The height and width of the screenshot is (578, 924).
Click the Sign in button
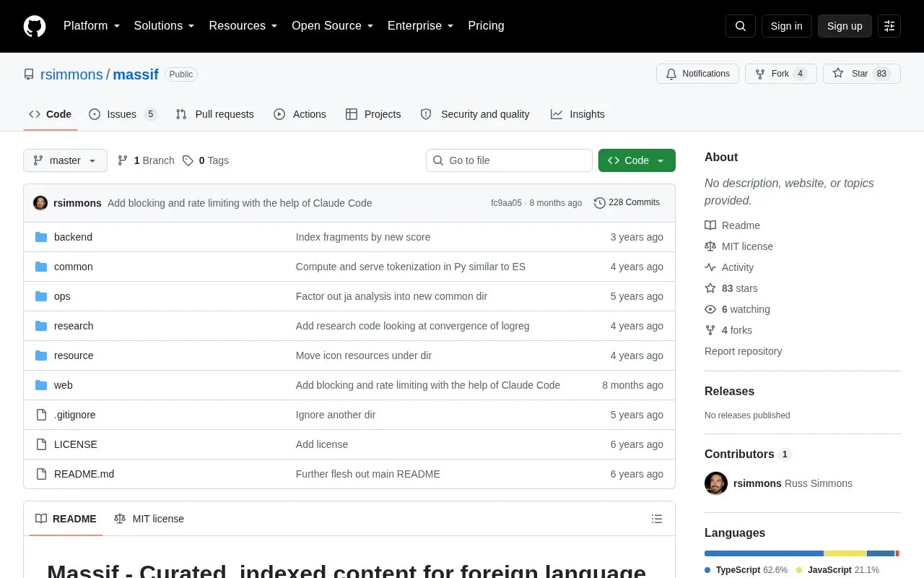[786, 26]
